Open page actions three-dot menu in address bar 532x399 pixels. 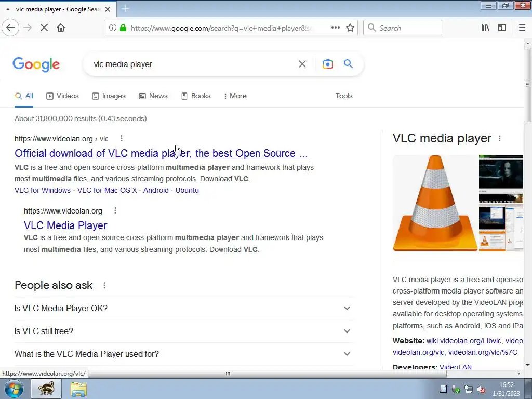(x=335, y=28)
